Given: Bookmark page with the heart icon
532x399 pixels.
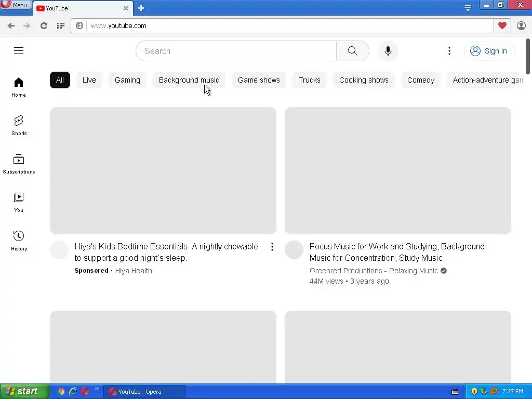Looking at the screenshot, I should (502, 25).
